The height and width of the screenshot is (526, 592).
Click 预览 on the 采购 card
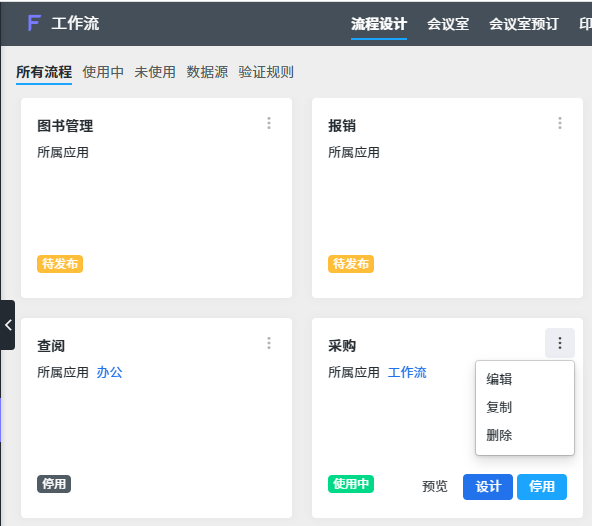(x=435, y=486)
